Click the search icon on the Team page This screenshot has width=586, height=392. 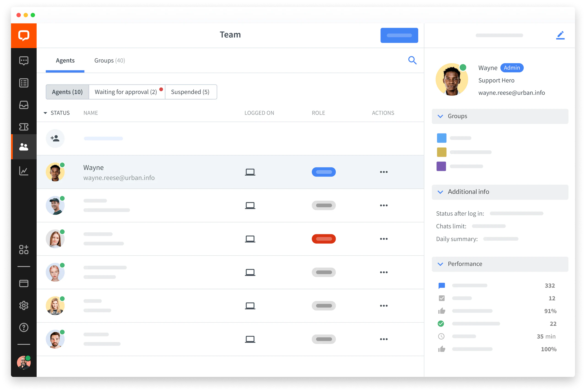pyautogui.click(x=412, y=60)
